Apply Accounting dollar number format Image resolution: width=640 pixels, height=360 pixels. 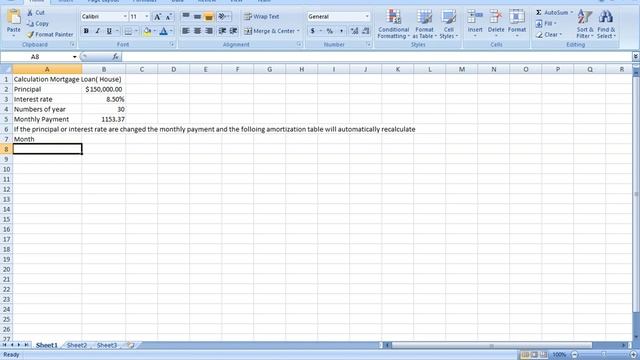pyautogui.click(x=313, y=31)
